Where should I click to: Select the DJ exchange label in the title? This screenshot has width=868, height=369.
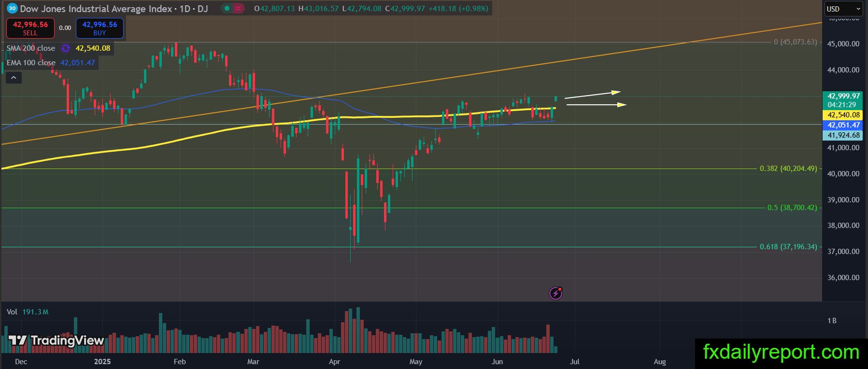(202, 8)
